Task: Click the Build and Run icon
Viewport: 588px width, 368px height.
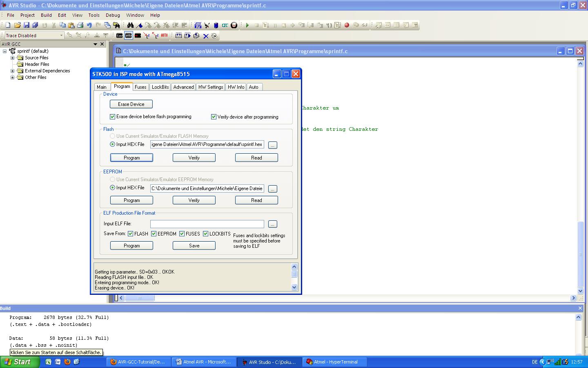Action: point(187,36)
